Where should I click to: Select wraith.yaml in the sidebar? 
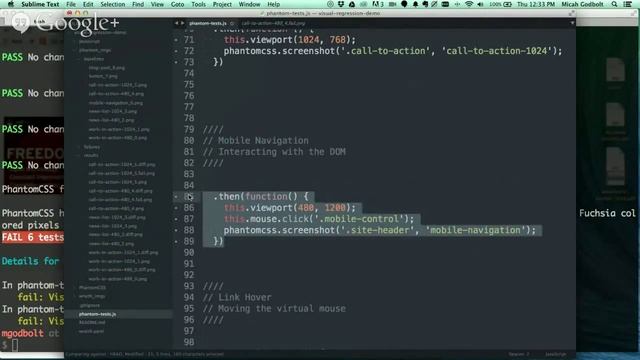click(91, 331)
